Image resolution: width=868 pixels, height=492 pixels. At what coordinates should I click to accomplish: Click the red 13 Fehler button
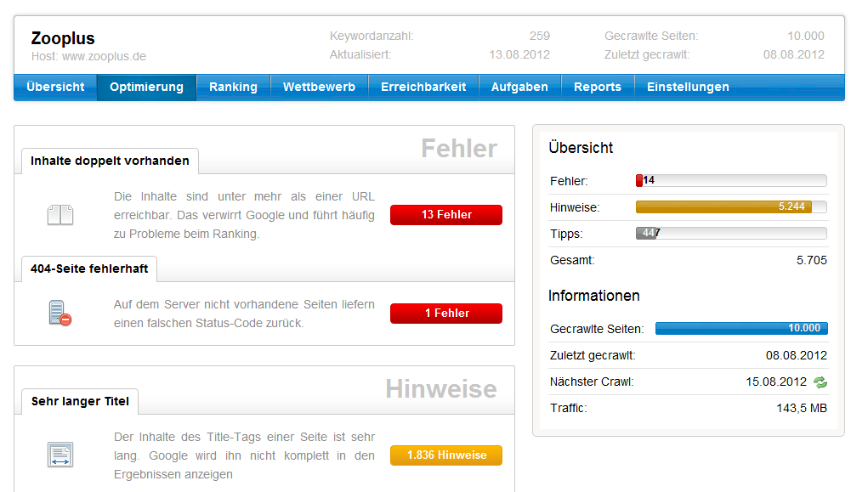click(445, 215)
